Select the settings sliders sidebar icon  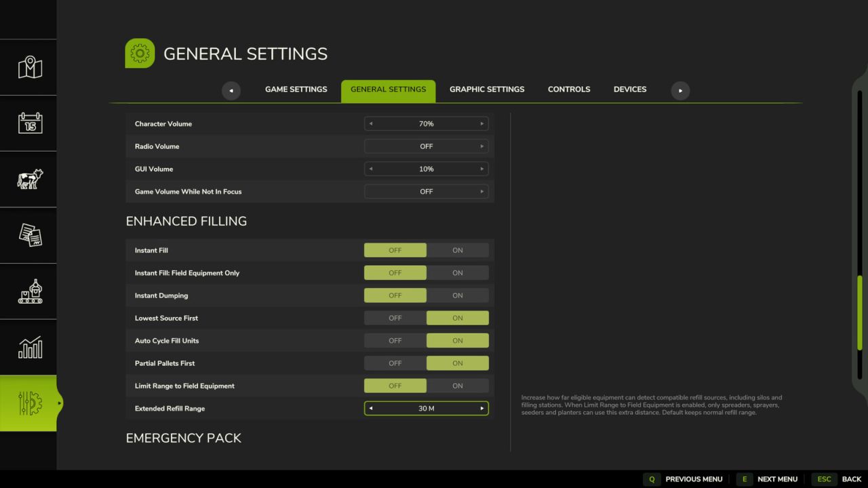(x=30, y=403)
